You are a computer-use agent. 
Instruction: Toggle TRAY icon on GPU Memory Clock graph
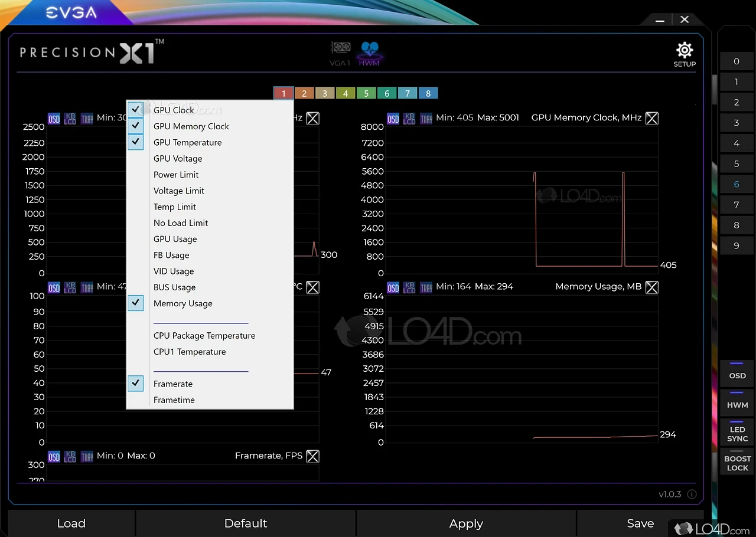(426, 119)
